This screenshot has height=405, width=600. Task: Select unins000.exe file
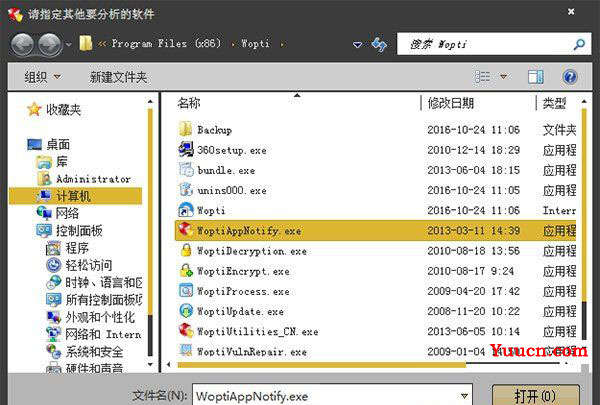point(232,191)
